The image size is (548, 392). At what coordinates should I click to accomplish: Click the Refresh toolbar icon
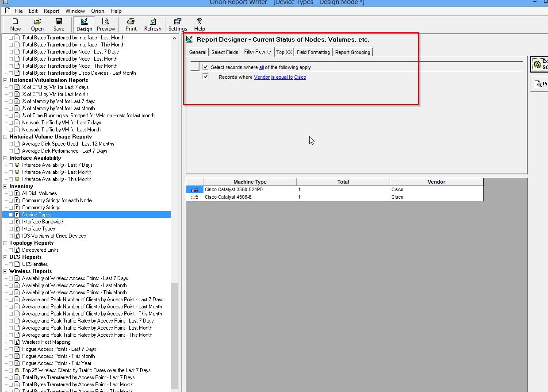click(x=153, y=21)
